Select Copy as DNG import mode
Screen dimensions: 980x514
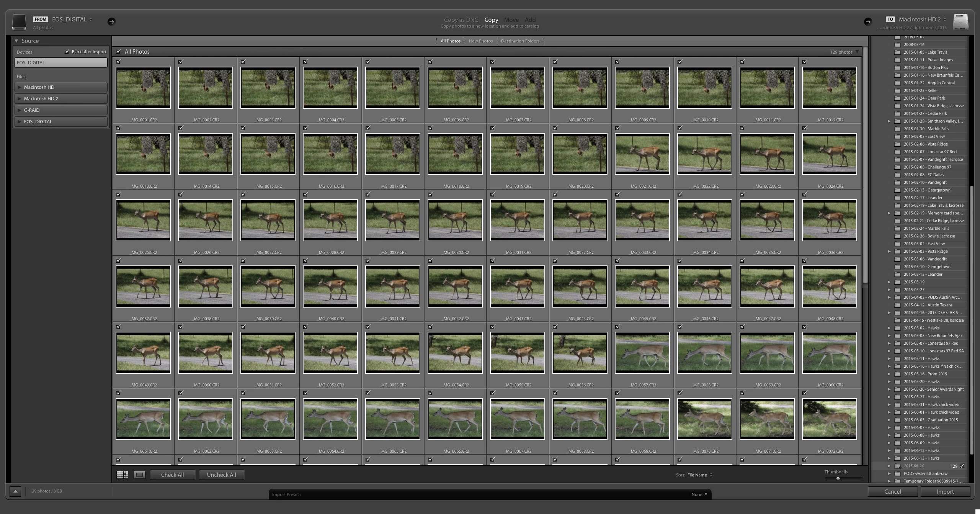tap(461, 20)
